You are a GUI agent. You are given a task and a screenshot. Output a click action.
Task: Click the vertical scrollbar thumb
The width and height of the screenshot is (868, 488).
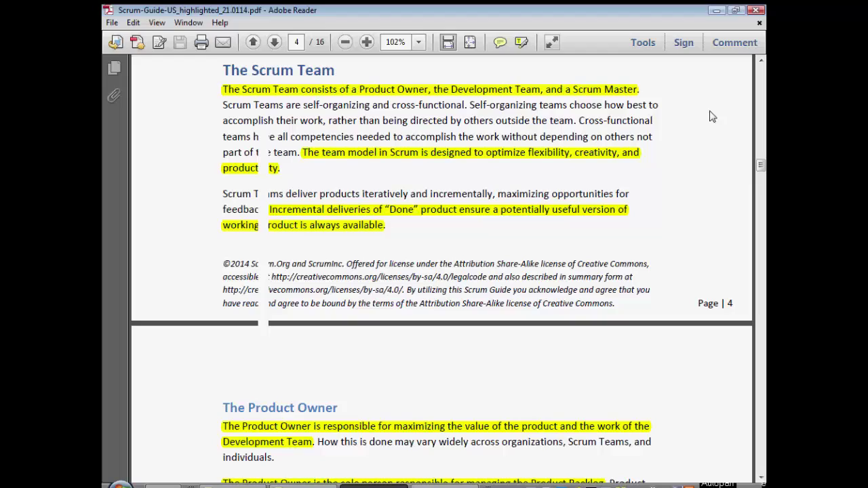(x=761, y=165)
